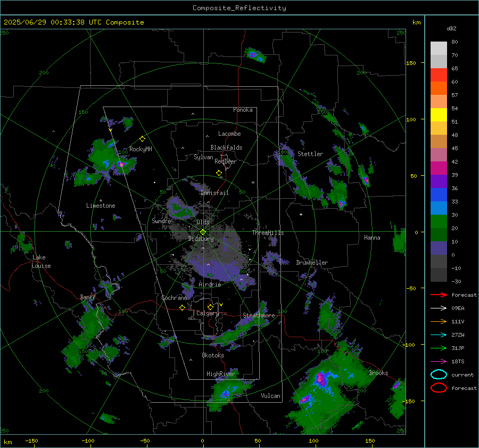The height and width of the screenshot is (448, 479).
Task: Click the -150 tick on bottom axis
Action: [31, 441]
